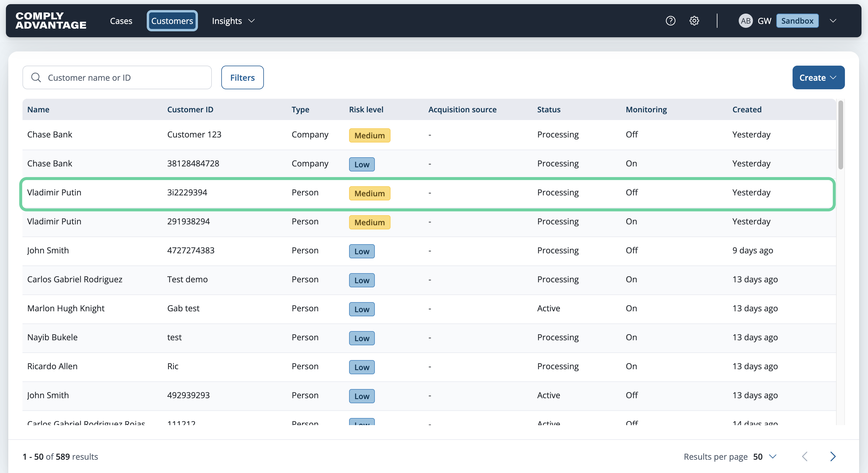Click the Medium risk badge for 291938294

pyautogui.click(x=369, y=222)
